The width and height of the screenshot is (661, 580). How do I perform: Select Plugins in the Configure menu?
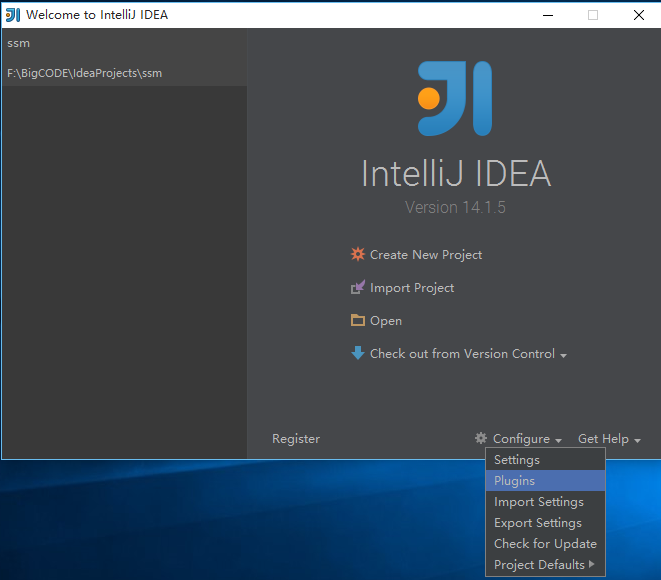[545, 481]
